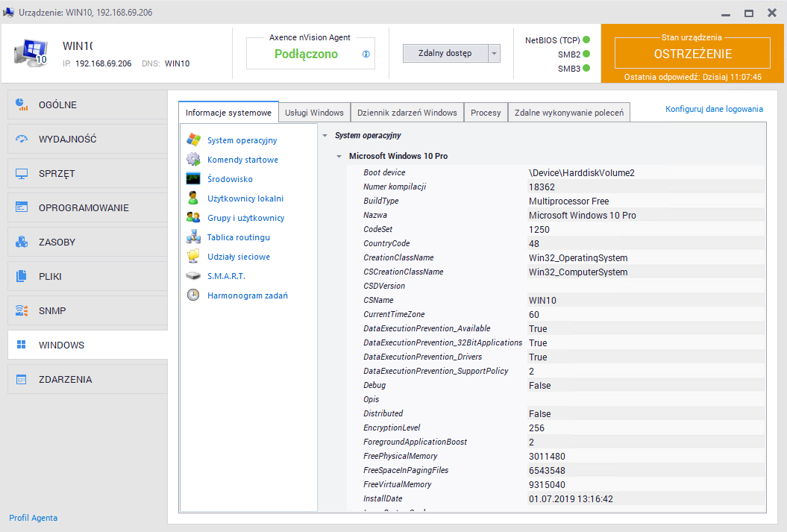Click the Konfiguruj dane logowania link
787x532 pixels.
pos(714,109)
